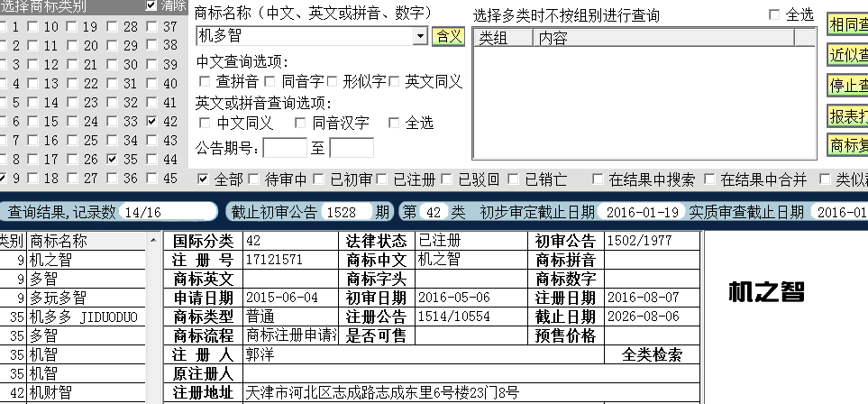Select result row 机财智
The height and width of the screenshot is (404, 868).
pyautogui.click(x=87, y=393)
